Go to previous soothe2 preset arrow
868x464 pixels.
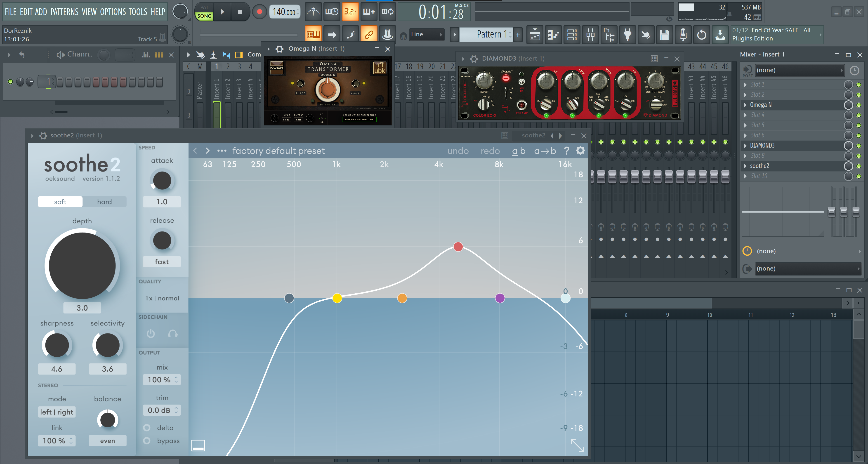click(x=195, y=151)
